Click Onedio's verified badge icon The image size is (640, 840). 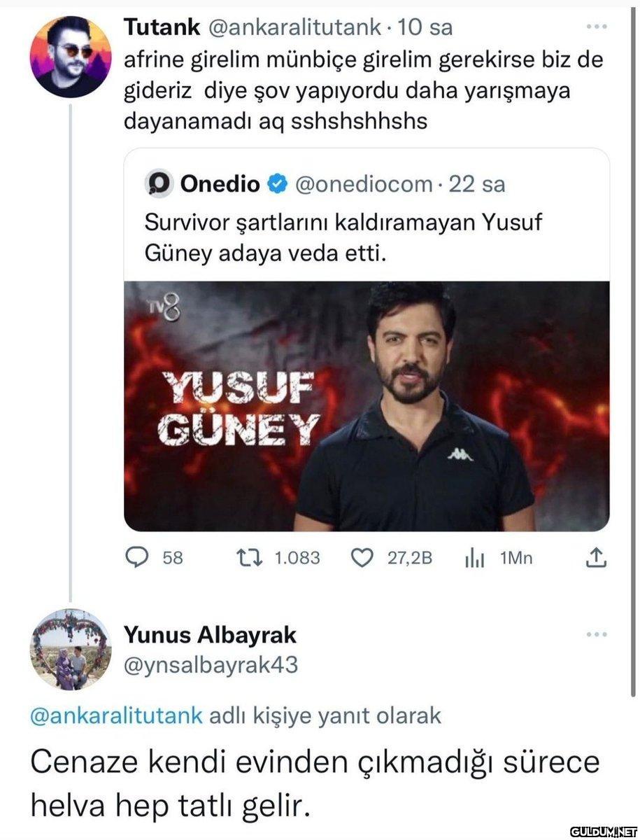[x=277, y=184]
